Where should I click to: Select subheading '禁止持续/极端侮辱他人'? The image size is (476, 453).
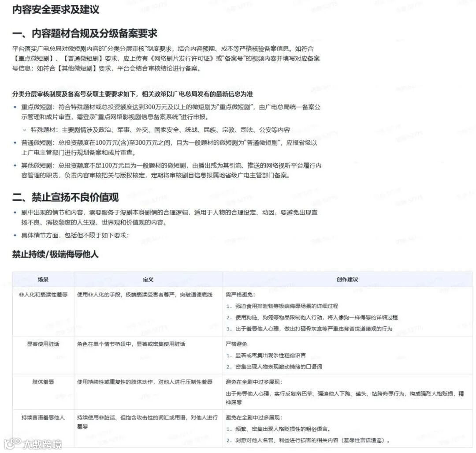click(x=55, y=255)
